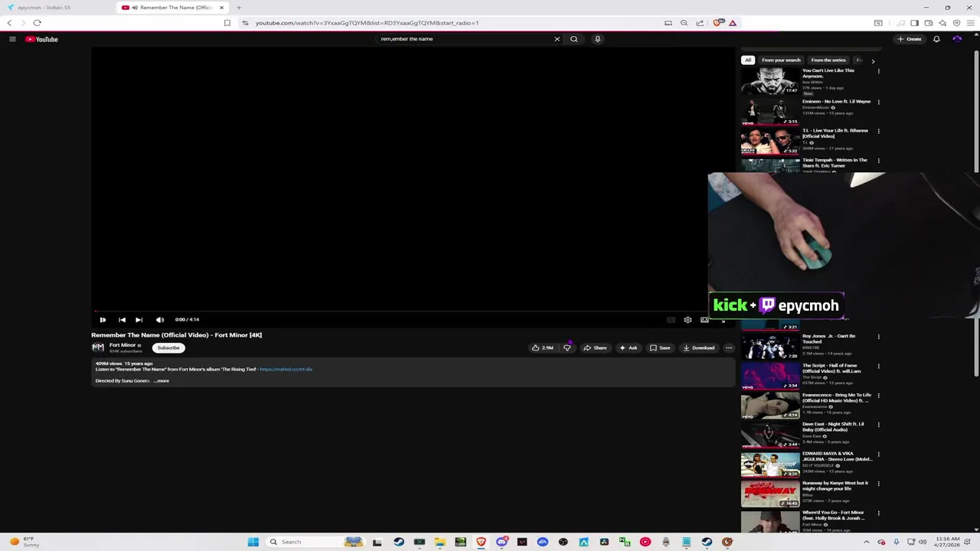This screenshot has width=980, height=551.
Task: Open the Brave Rewards triangle icon
Action: (x=733, y=23)
